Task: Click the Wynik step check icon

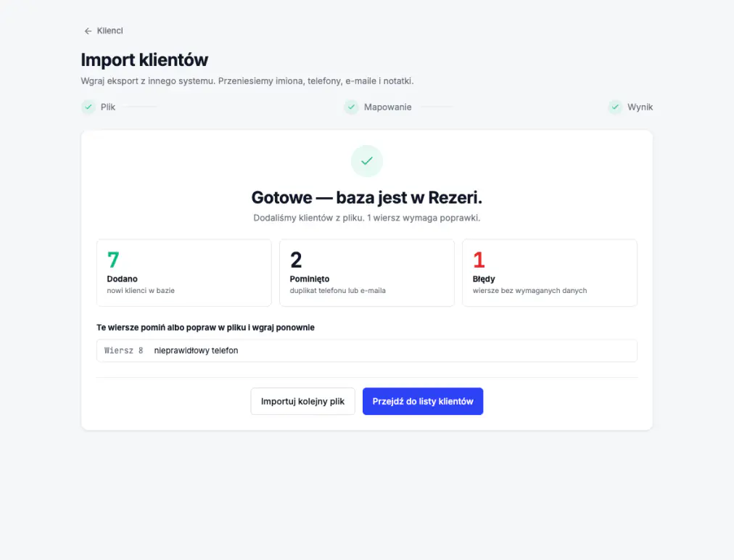Action: coord(615,107)
